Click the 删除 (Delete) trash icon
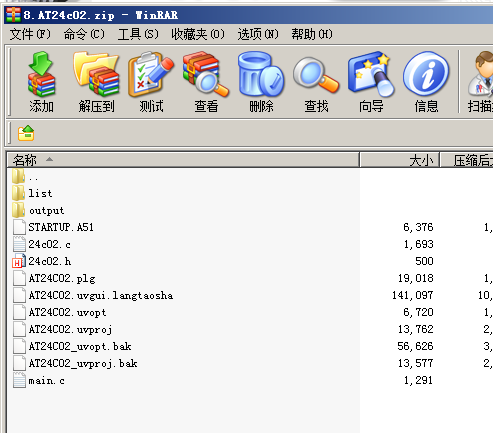The width and height of the screenshot is (493, 433). click(261, 74)
